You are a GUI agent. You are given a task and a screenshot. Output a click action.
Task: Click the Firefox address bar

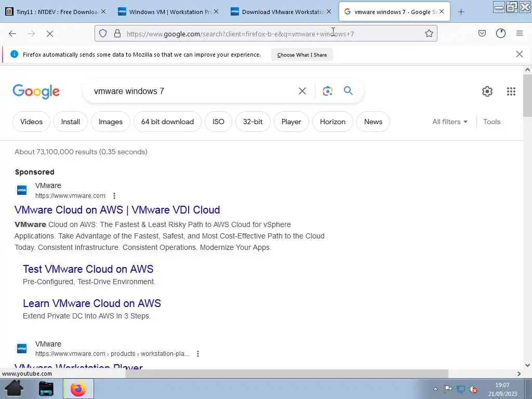click(x=265, y=34)
